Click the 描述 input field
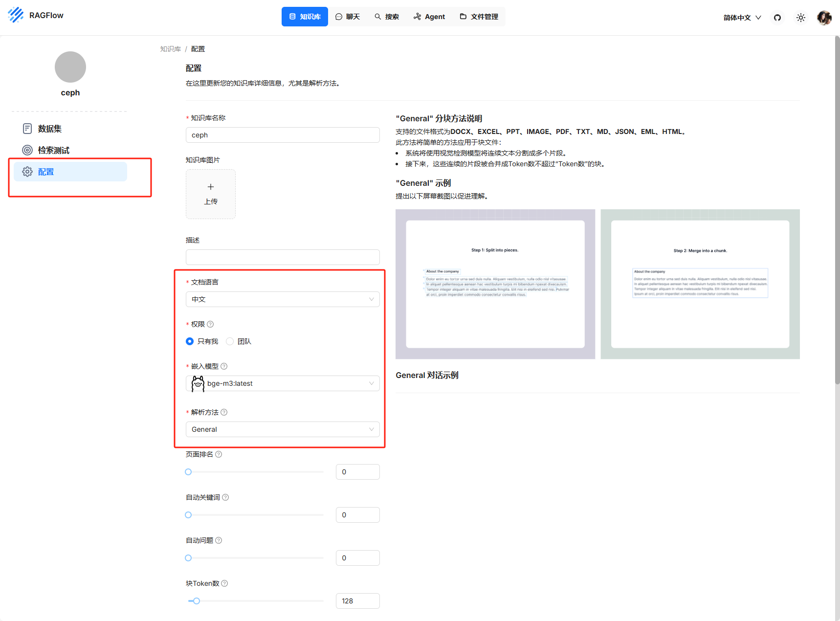 [283, 257]
